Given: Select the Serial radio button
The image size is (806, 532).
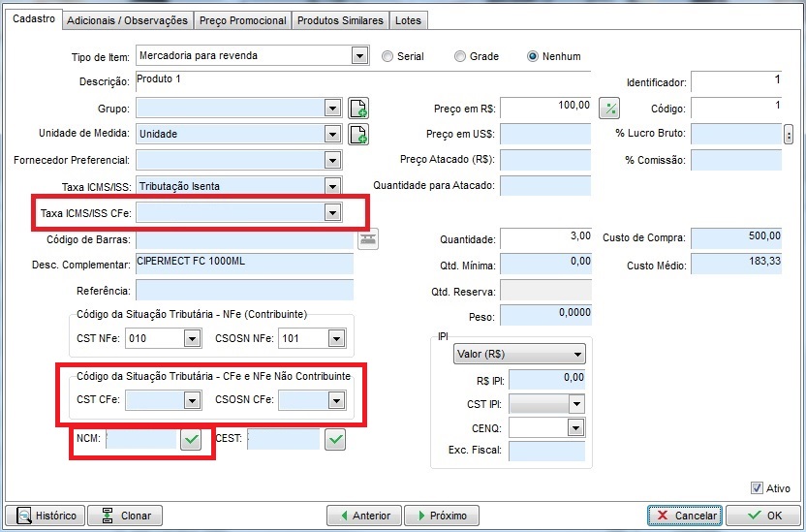Looking at the screenshot, I should click(387, 56).
